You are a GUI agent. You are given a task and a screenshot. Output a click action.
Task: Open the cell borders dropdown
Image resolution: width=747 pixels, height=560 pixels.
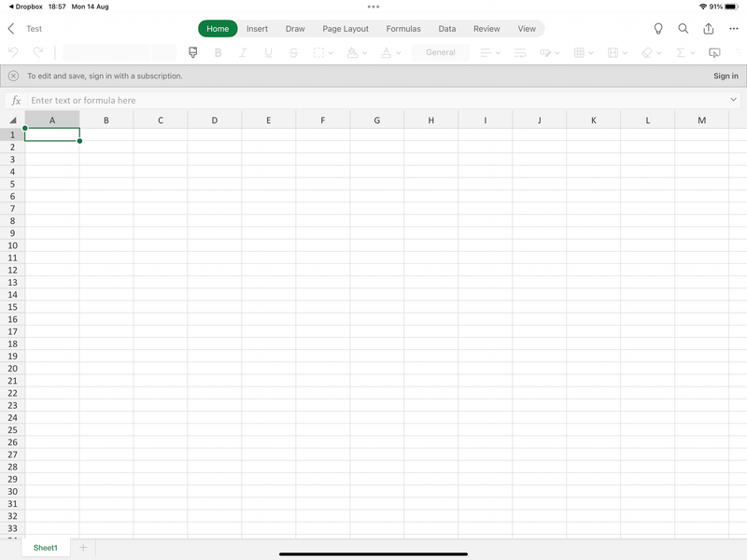coord(323,53)
